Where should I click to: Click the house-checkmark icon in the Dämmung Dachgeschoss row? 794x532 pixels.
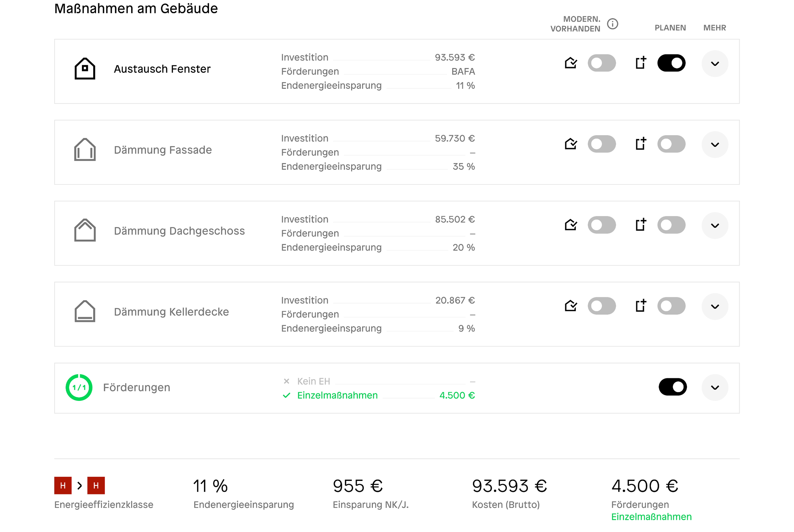[x=571, y=225]
